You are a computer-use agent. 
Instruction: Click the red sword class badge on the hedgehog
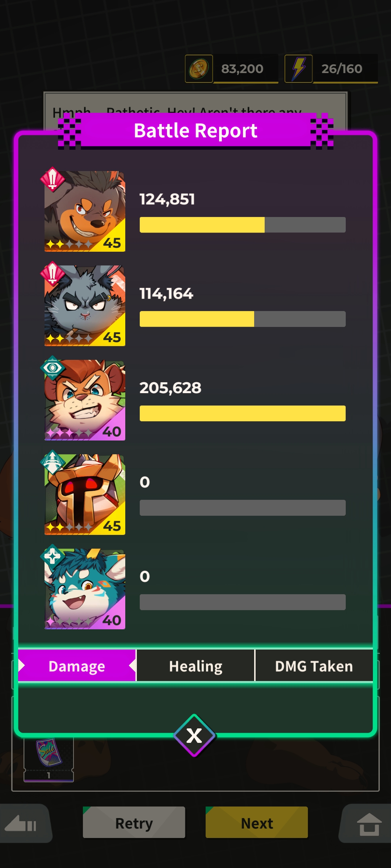(x=53, y=179)
